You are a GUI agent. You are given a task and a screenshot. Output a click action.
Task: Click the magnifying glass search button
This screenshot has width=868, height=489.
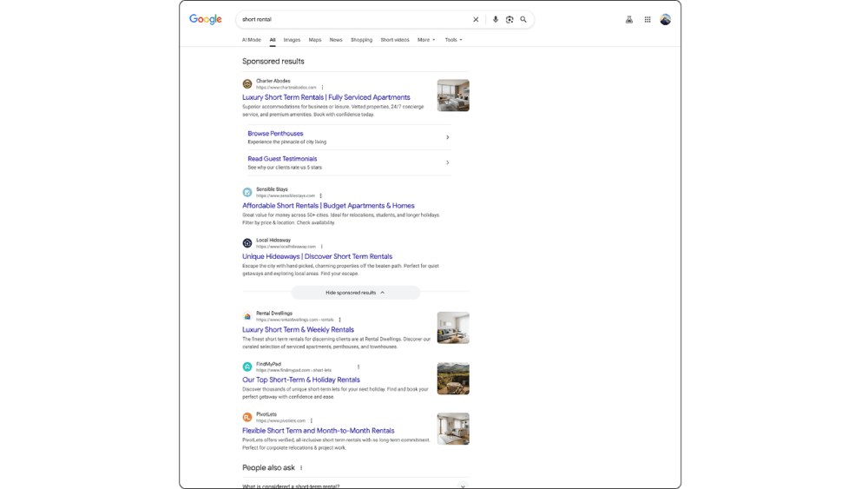523,19
